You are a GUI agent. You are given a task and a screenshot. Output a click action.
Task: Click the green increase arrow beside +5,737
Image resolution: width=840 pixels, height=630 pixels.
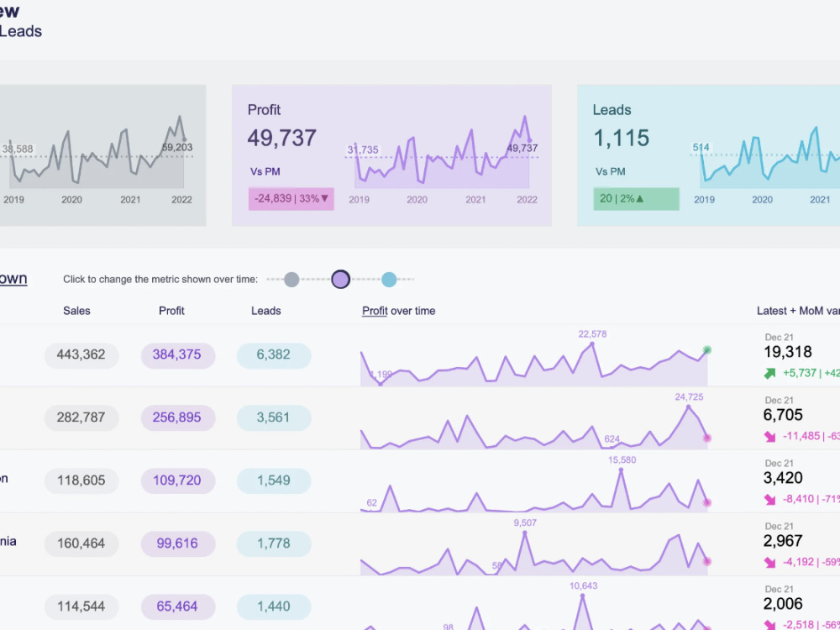tap(769, 372)
